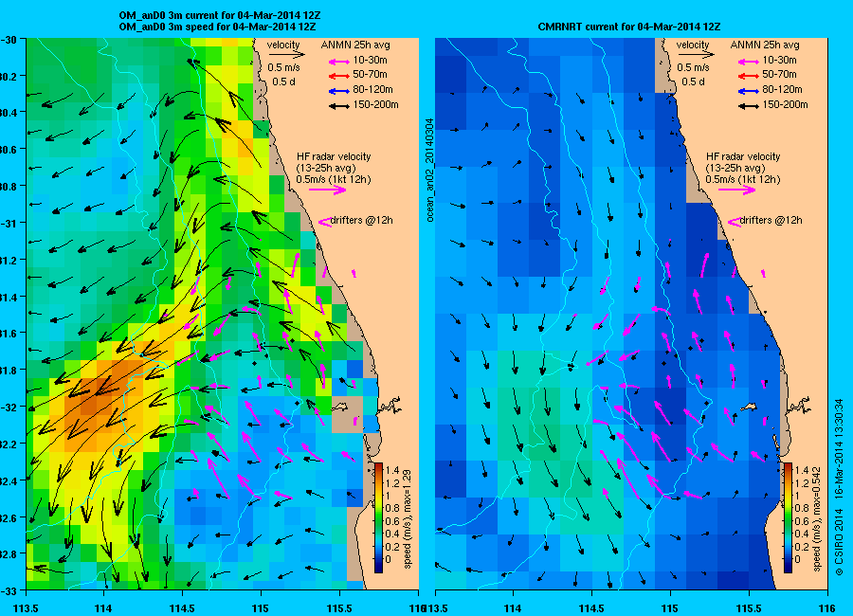Click 'drifters @12h' label in CMRNRT panel
The width and height of the screenshot is (853, 616).
[x=771, y=221]
